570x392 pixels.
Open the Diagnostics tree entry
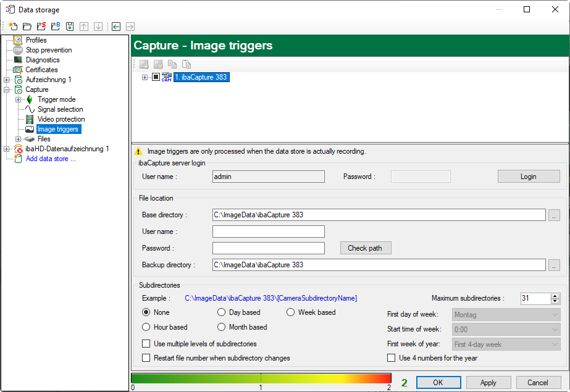pos(42,60)
